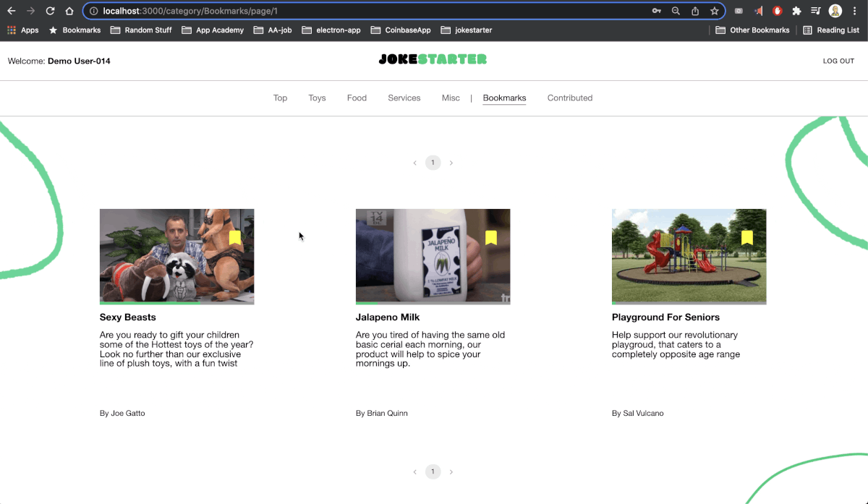Click the home icon in browser toolbar
The image size is (868, 504).
tap(69, 11)
